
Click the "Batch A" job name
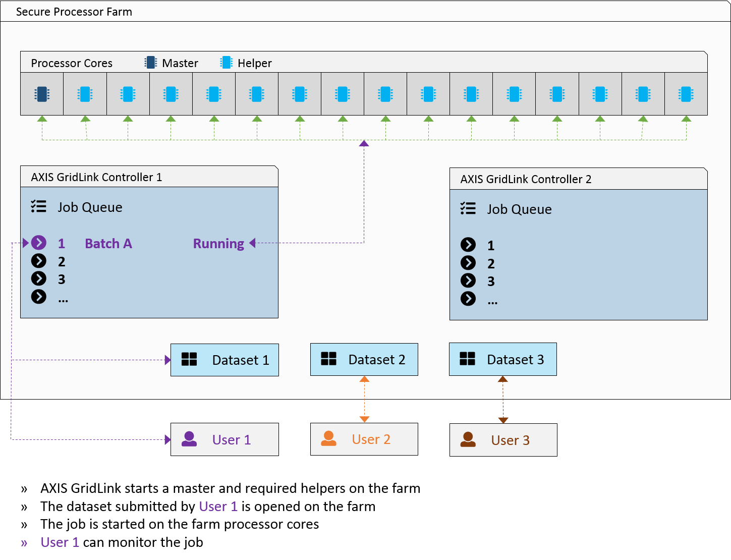coord(108,244)
